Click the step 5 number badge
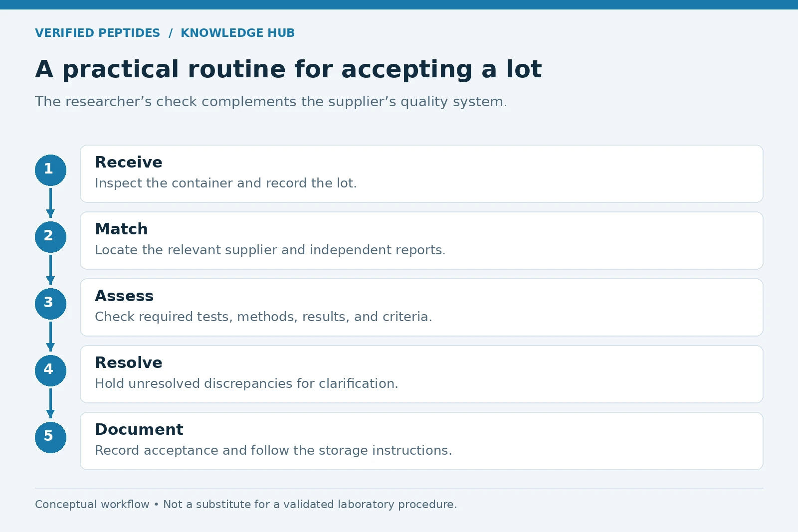798x532 pixels. [x=50, y=437]
